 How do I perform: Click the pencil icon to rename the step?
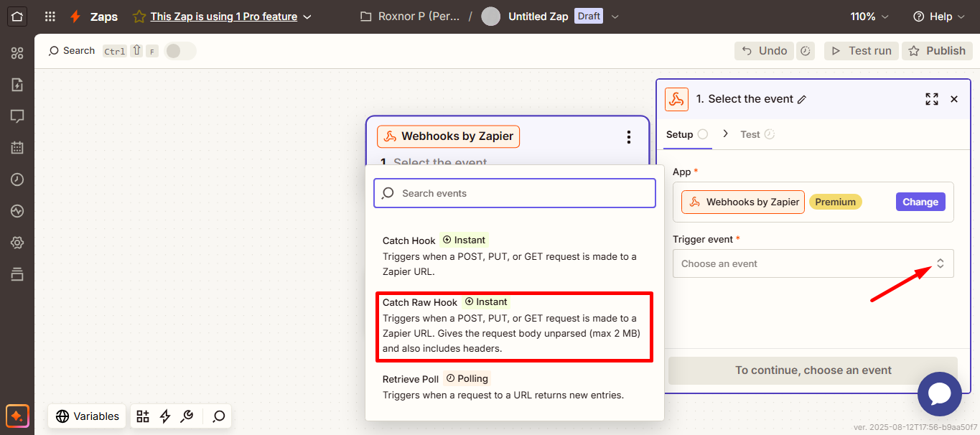click(x=802, y=100)
